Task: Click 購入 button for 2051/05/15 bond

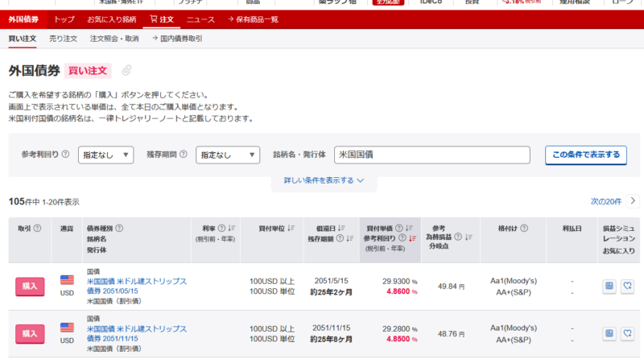Action: click(x=30, y=287)
